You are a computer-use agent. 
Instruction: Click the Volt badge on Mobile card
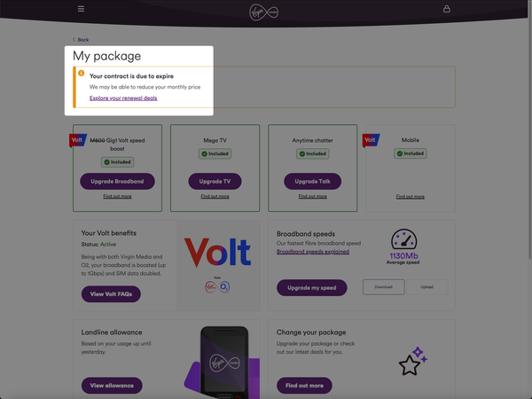371,140
